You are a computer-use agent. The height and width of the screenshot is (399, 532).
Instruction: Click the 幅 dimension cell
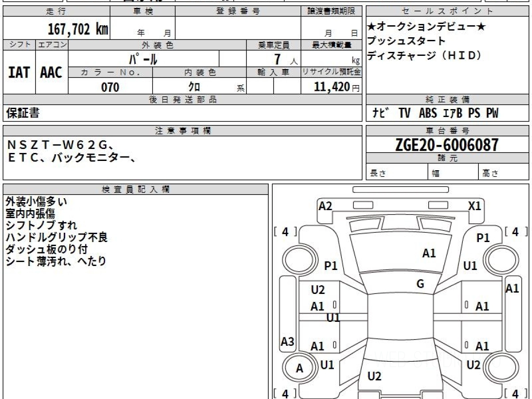click(454, 172)
